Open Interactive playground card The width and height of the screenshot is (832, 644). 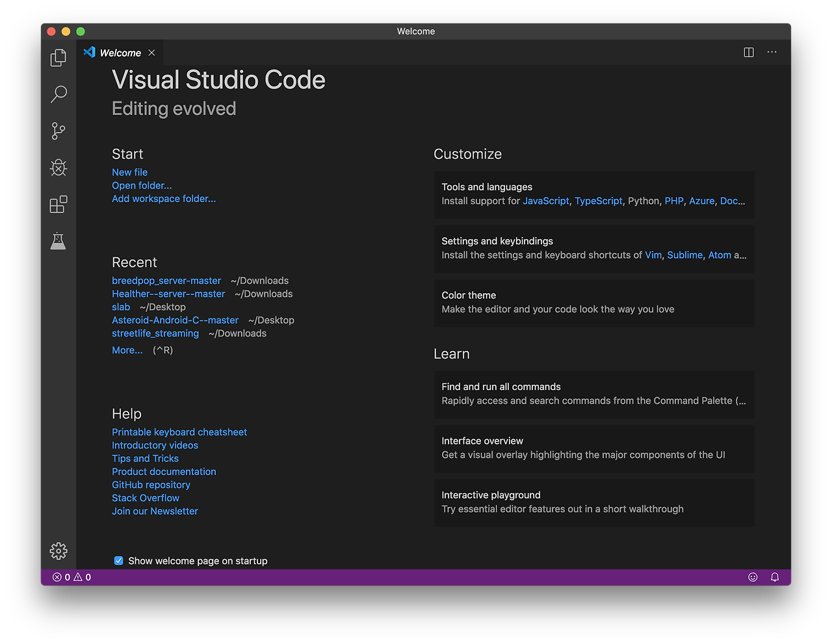594,503
